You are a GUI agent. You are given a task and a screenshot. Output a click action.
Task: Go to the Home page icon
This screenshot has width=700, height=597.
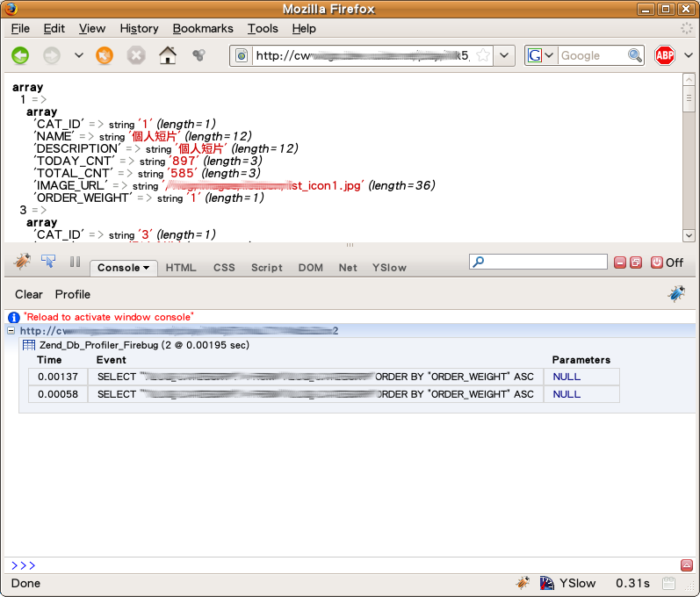[167, 55]
